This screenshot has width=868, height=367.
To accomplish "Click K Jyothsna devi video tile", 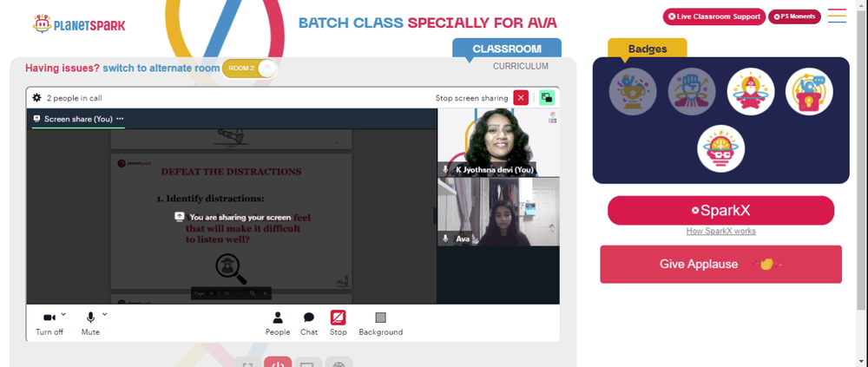I will 498,142.
